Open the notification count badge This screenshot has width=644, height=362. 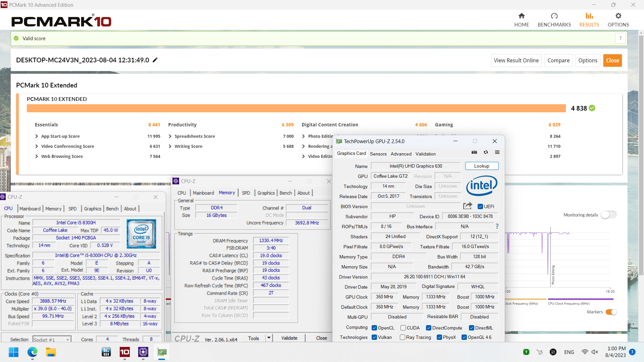632,352
